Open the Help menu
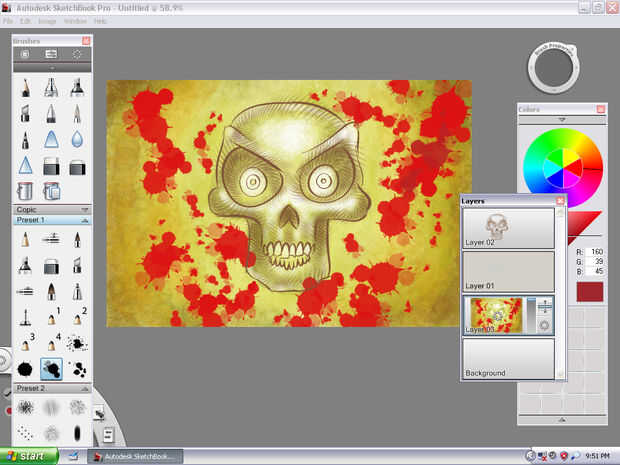Screen dimensions: 620x465 coord(100,21)
